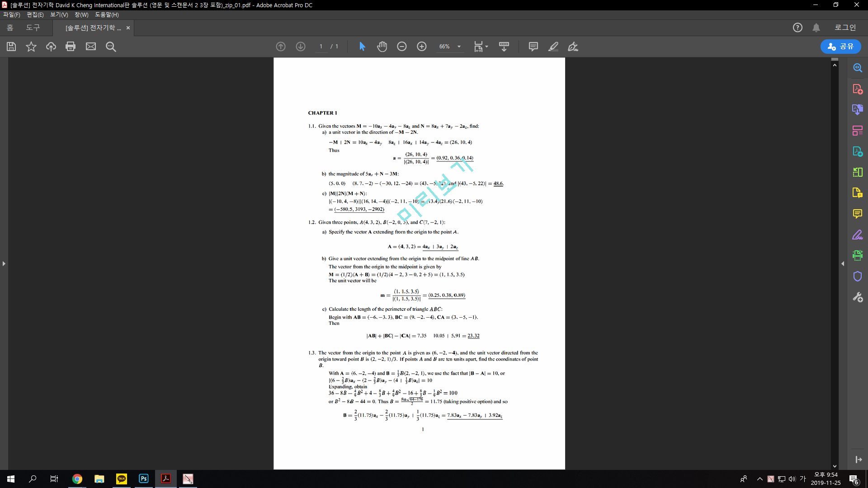Bookmark document with star icon
The width and height of the screenshot is (868, 488).
(31, 47)
